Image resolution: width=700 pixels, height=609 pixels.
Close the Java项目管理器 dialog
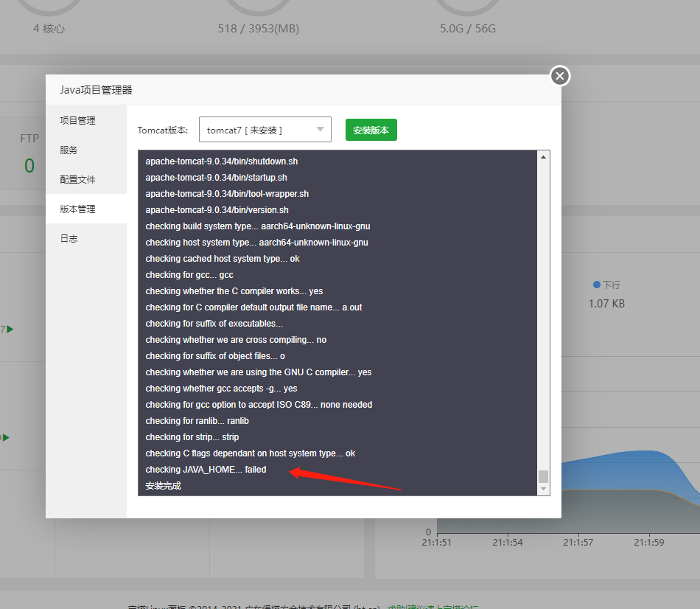coord(560,76)
